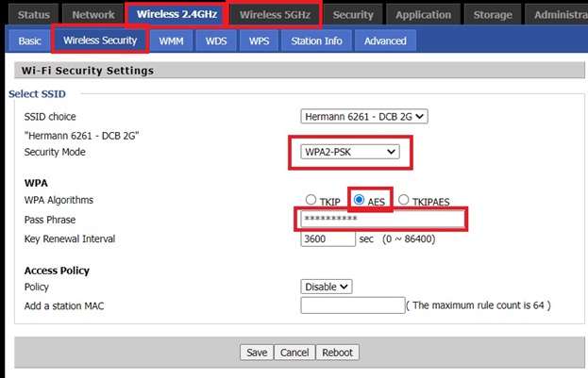Expand the Security Mode dropdown

click(x=349, y=152)
